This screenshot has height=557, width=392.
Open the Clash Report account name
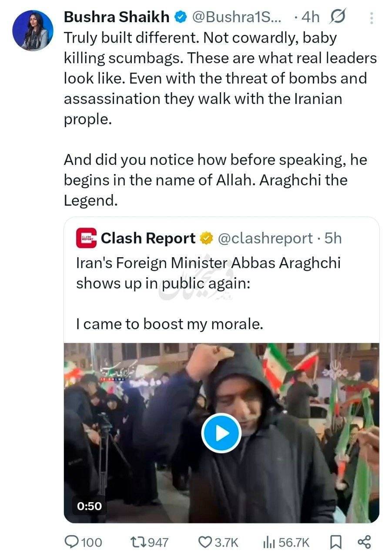coord(148,238)
